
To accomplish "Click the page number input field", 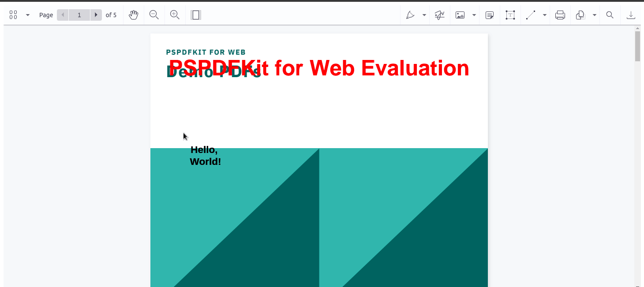I will (x=79, y=15).
